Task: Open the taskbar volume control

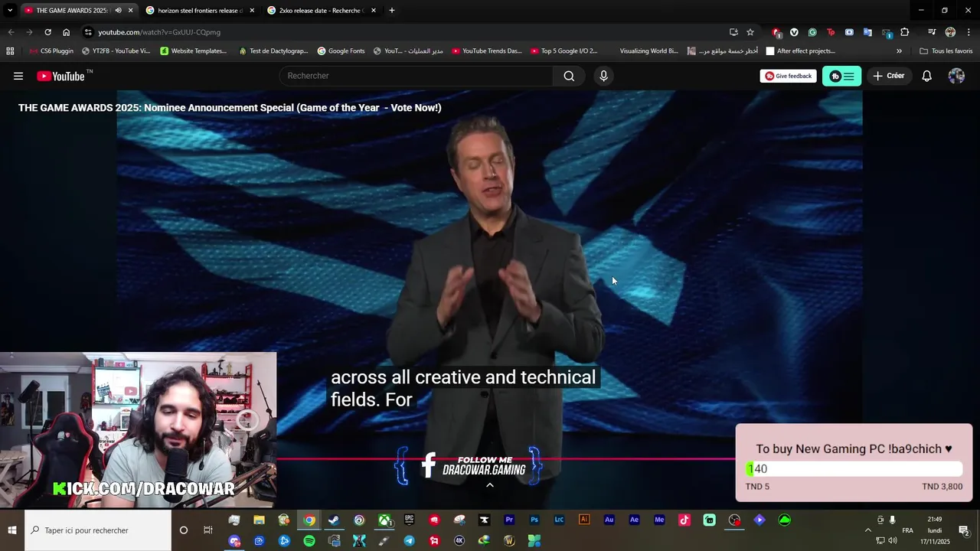Action: click(x=893, y=541)
